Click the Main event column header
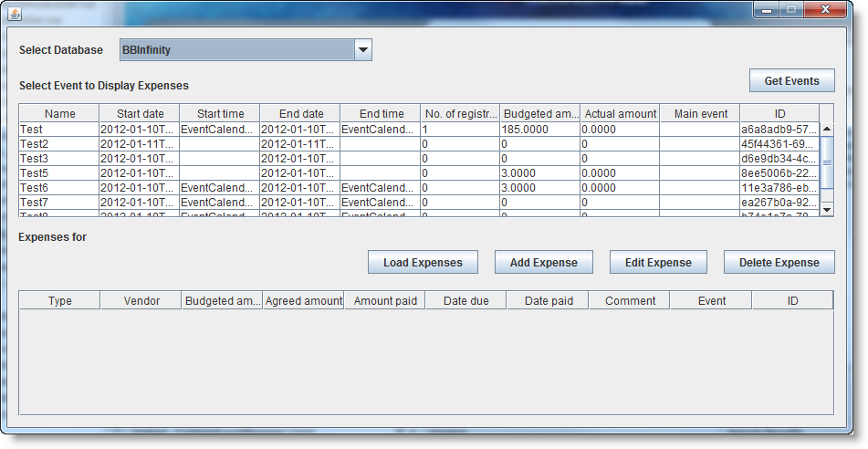 click(x=700, y=113)
